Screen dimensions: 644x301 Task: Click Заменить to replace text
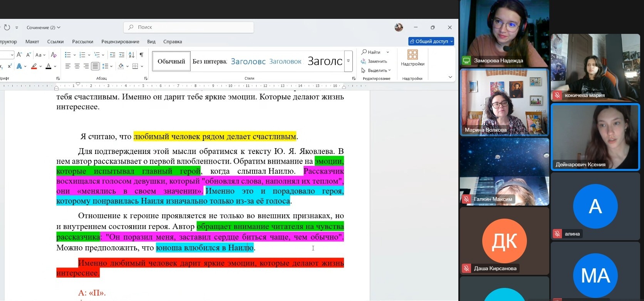(x=374, y=61)
